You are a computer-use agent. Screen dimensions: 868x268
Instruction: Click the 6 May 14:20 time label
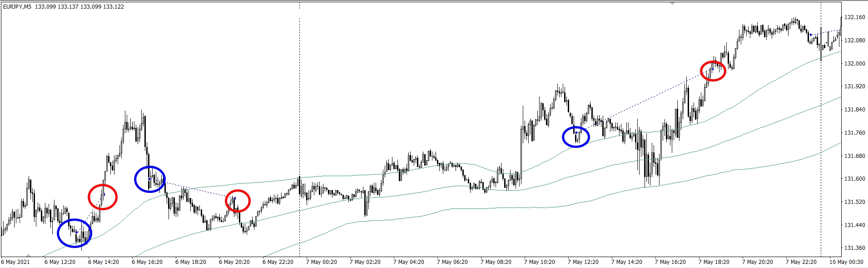coord(104,262)
